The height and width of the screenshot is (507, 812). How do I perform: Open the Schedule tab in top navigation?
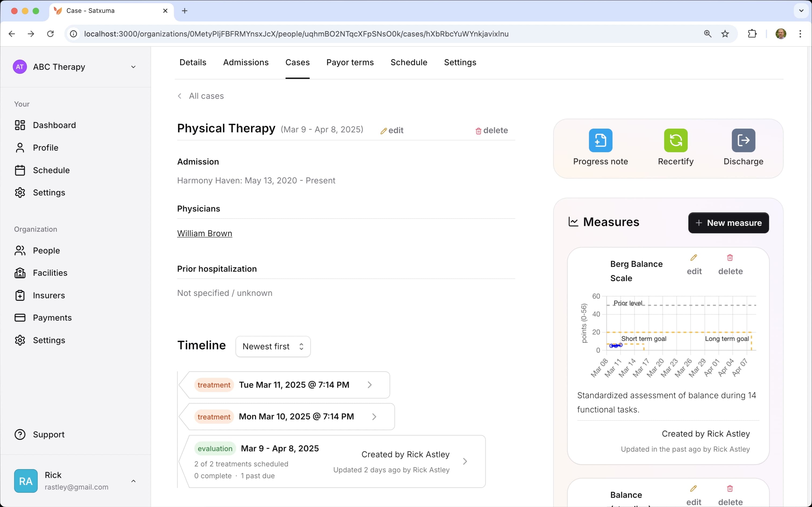click(409, 62)
